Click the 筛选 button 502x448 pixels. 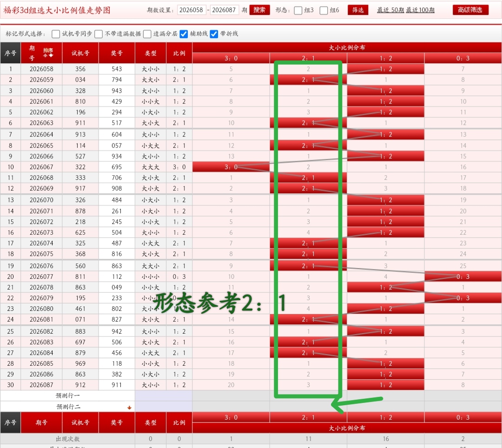pyautogui.click(x=358, y=10)
